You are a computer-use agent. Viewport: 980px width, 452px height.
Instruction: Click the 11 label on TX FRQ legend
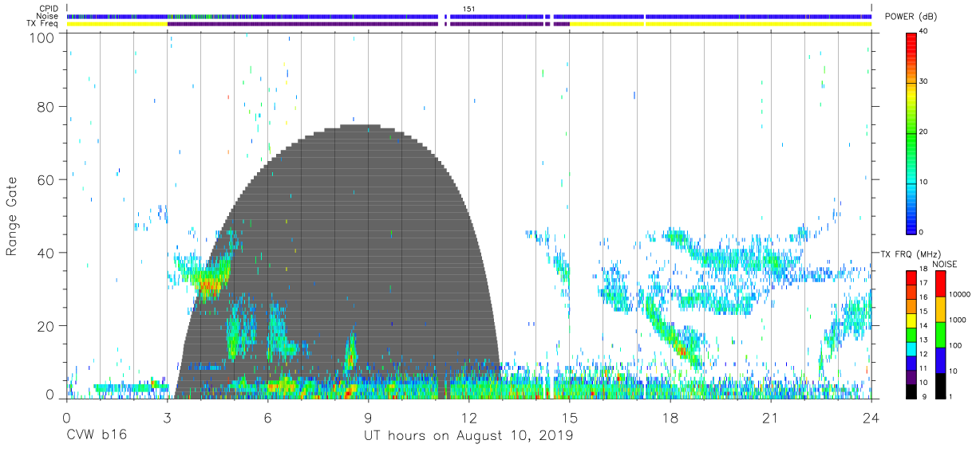[923, 368]
